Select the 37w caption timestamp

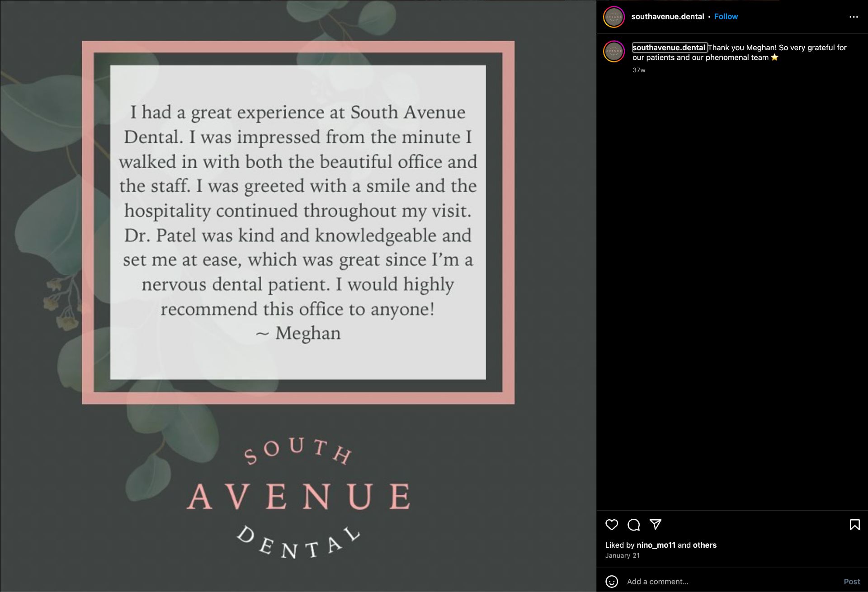coord(639,70)
